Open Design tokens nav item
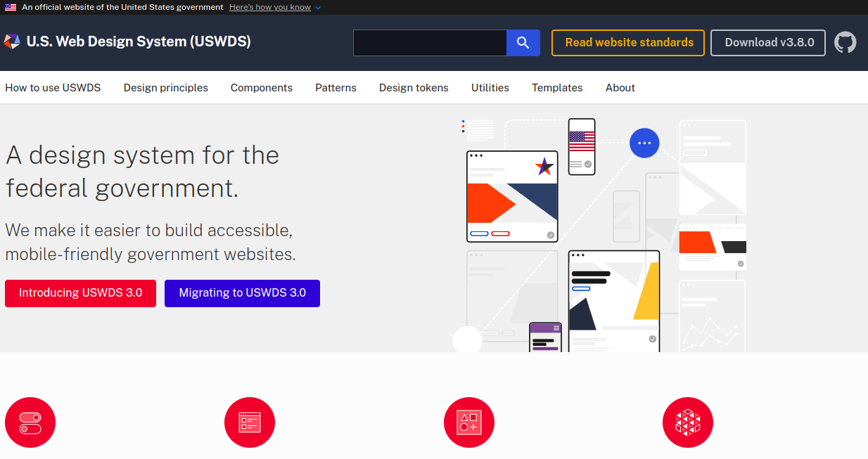 click(414, 88)
